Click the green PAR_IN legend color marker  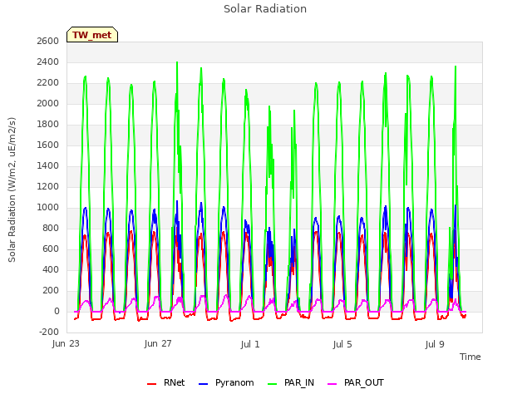273,384
